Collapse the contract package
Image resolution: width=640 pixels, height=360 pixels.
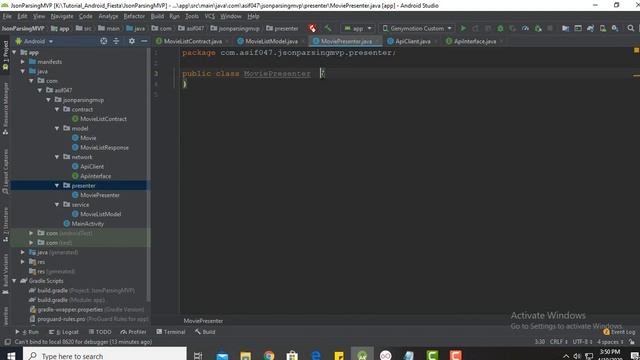tap(57, 109)
